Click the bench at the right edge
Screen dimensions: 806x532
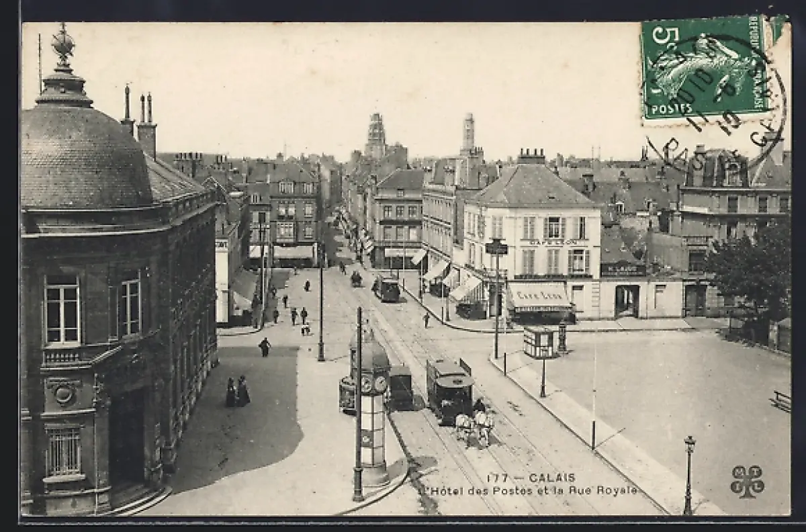(781, 400)
